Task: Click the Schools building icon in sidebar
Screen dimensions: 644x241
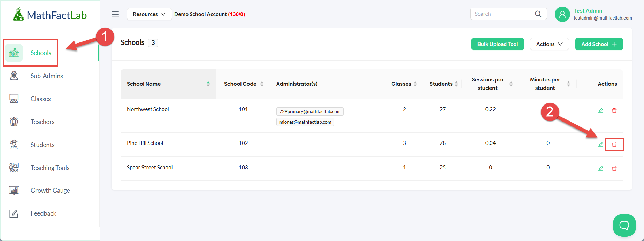Action: 14,53
